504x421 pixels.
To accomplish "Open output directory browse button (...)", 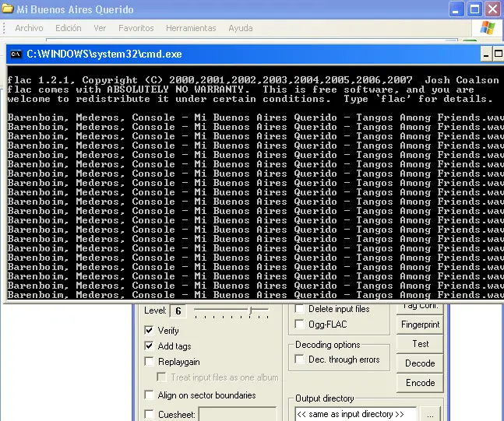I will 431,414.
